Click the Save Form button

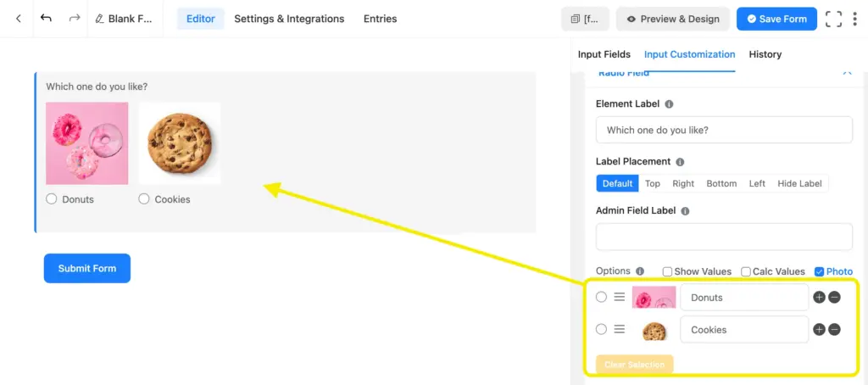click(776, 19)
